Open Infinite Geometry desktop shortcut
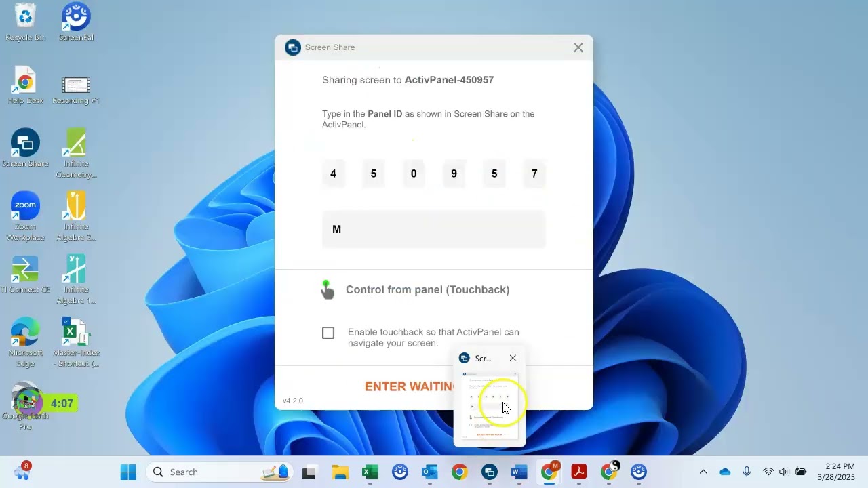The width and height of the screenshot is (868, 488). [76, 154]
